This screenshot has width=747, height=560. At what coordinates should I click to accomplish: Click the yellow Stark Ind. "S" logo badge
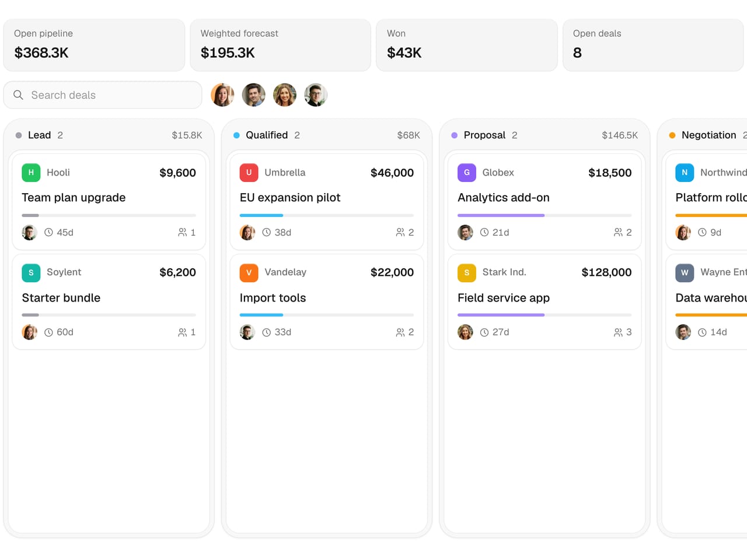(466, 272)
